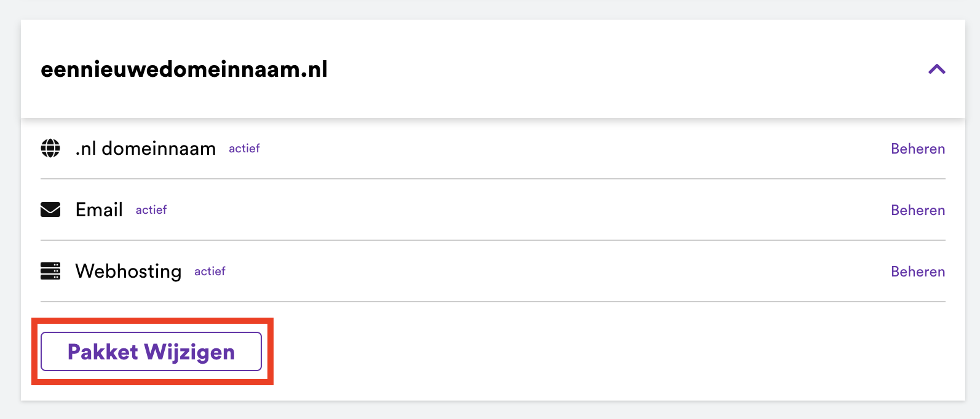Viewport: 980px width, 419px height.
Task: Click the actief status next to Webhosting
Action: pos(210,272)
